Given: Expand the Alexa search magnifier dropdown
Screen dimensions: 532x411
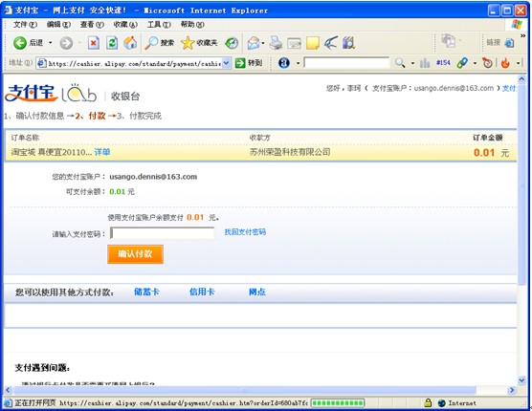Looking at the screenshot, I should (412, 63).
